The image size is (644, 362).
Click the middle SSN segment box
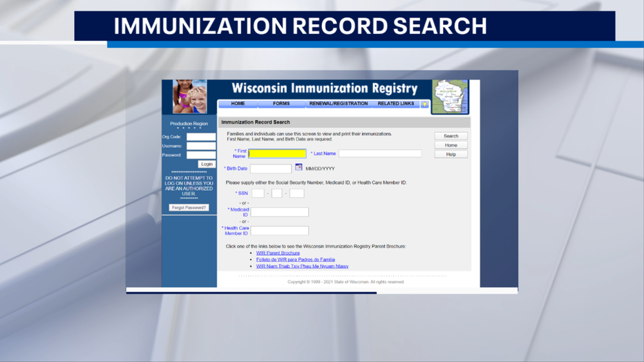pyautogui.click(x=277, y=193)
